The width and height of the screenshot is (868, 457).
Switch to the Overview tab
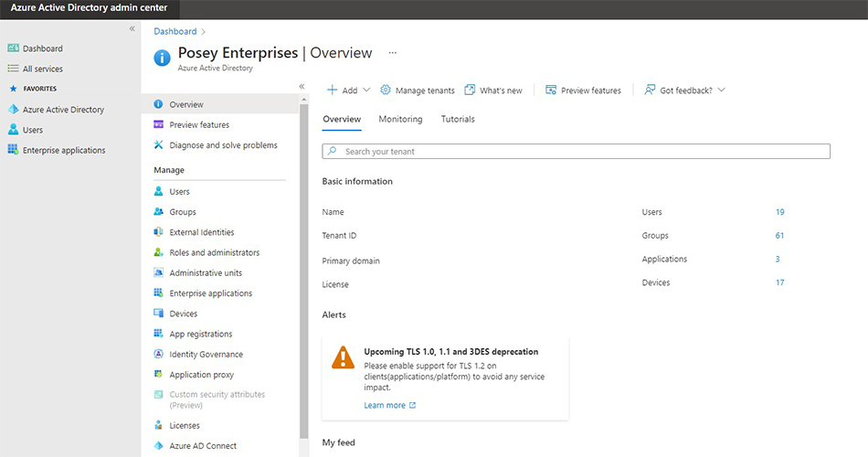(x=342, y=119)
